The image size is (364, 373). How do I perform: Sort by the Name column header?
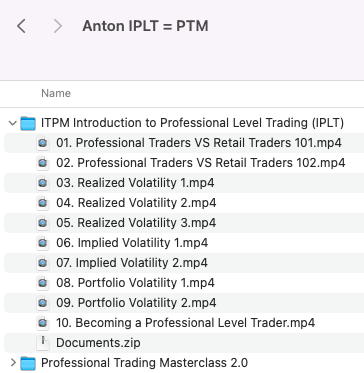56,93
